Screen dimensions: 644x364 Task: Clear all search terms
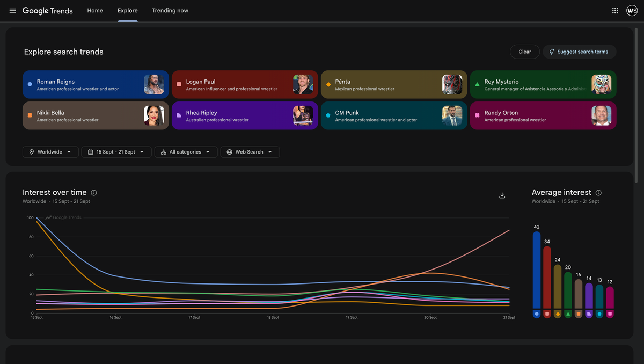[525, 52]
